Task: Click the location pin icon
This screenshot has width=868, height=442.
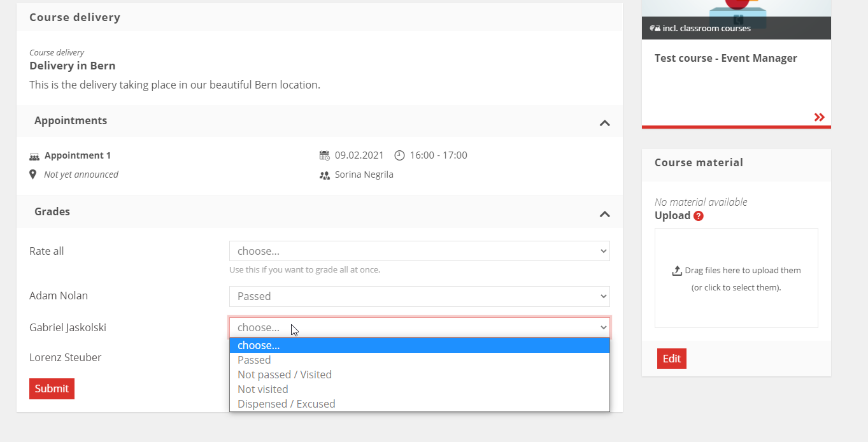Action: (33, 175)
